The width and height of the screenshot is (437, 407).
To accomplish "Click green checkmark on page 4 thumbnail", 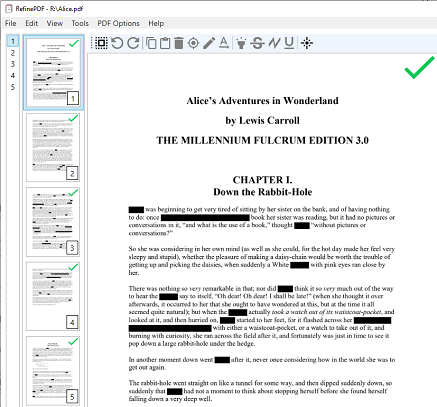I will [x=73, y=267].
